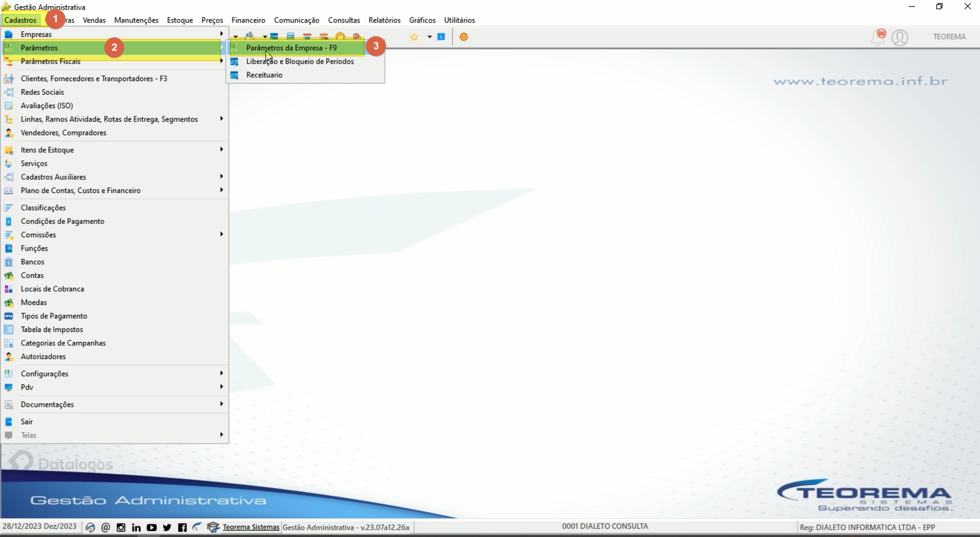The width and height of the screenshot is (980, 537).
Task: Open the notifications bell icon
Action: pos(879,37)
